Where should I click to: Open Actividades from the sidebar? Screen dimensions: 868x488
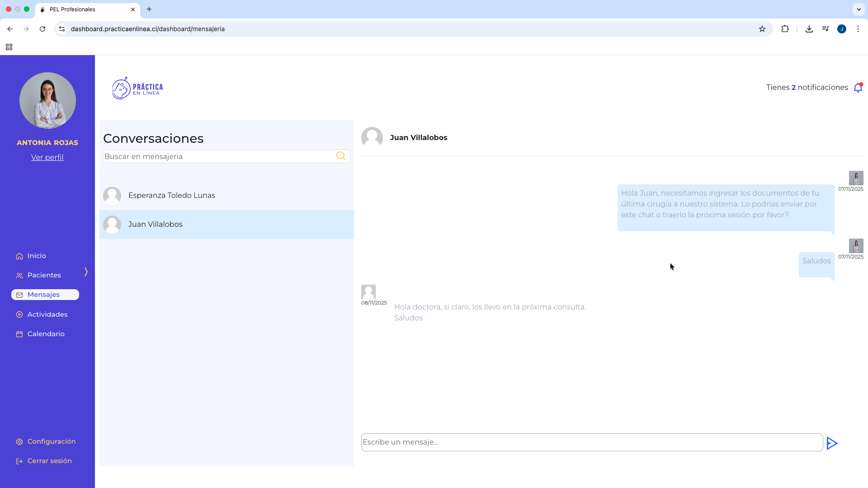[47, 314]
